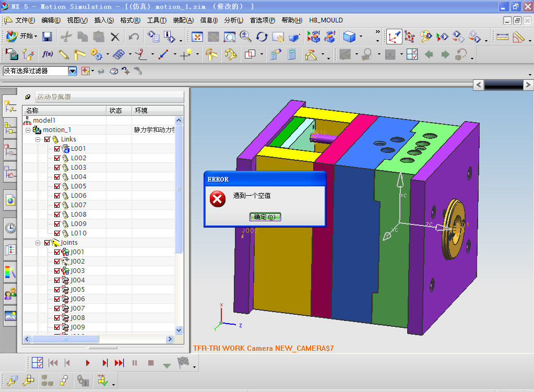Open the HB_MOULD menu
The width and height of the screenshot is (534, 392).
[326, 20]
